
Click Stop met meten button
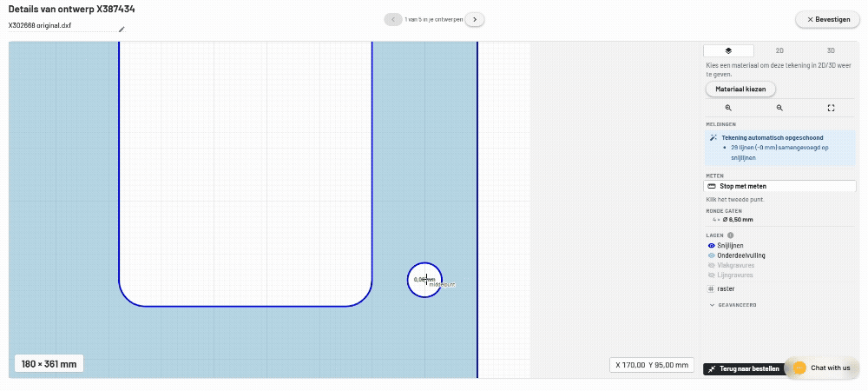[779, 186]
